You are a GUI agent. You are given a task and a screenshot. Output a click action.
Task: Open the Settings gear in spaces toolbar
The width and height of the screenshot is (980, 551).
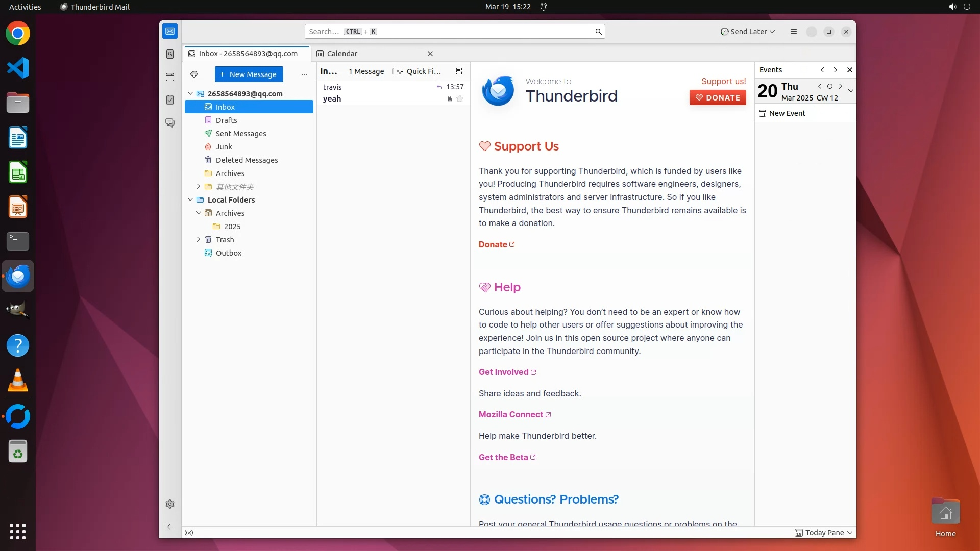pos(170,504)
